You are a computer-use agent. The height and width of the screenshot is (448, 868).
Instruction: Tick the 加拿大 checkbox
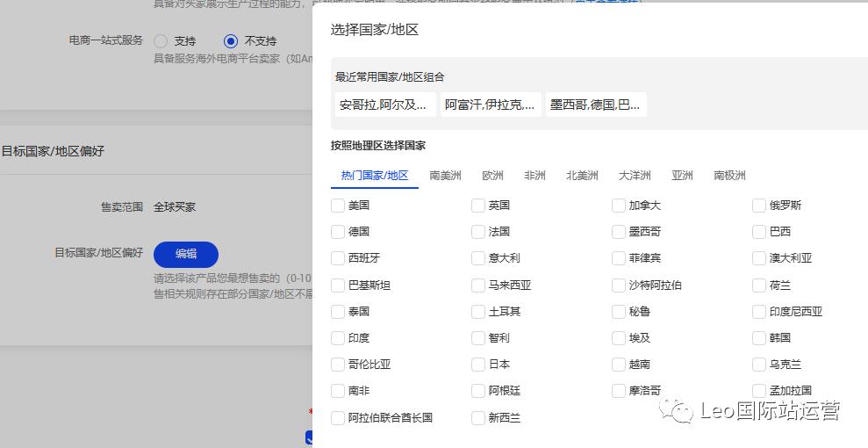click(619, 206)
